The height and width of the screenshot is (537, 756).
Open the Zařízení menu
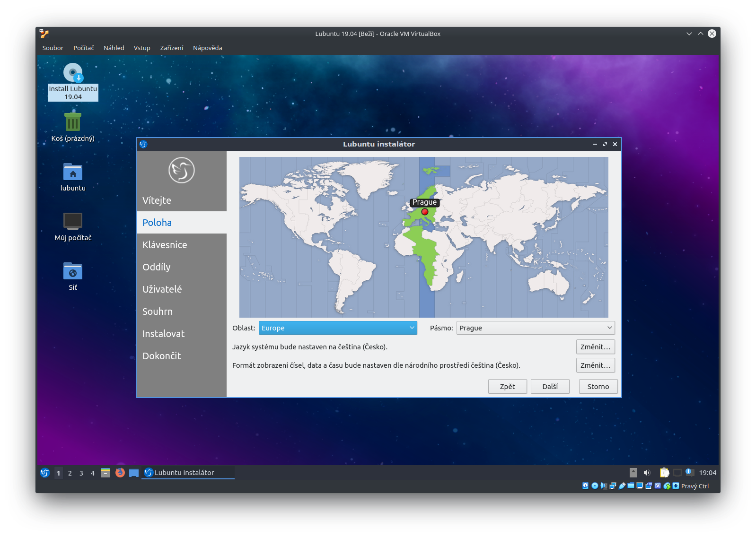(x=172, y=48)
